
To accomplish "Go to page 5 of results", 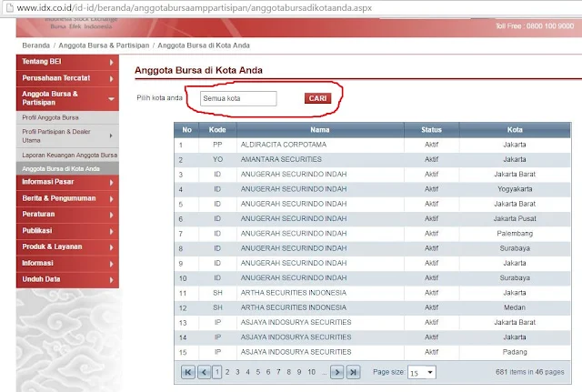I will coord(258,372).
